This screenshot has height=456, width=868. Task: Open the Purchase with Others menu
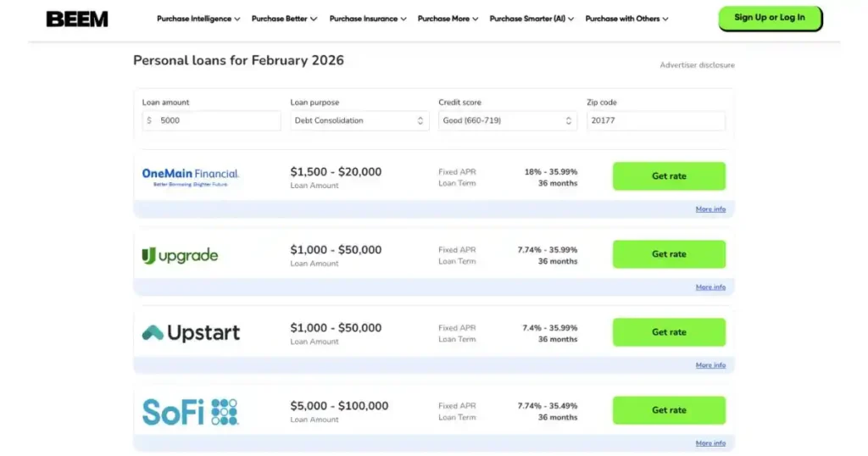pyautogui.click(x=626, y=19)
